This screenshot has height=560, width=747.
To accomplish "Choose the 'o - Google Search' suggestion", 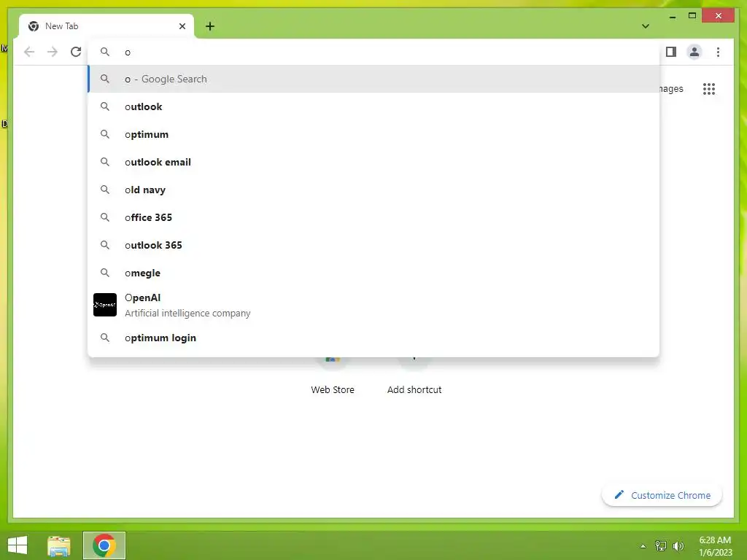I will [x=373, y=79].
